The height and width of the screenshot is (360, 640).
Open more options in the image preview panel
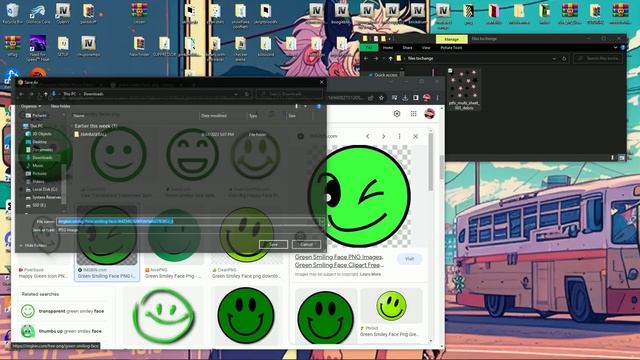pos(399,136)
